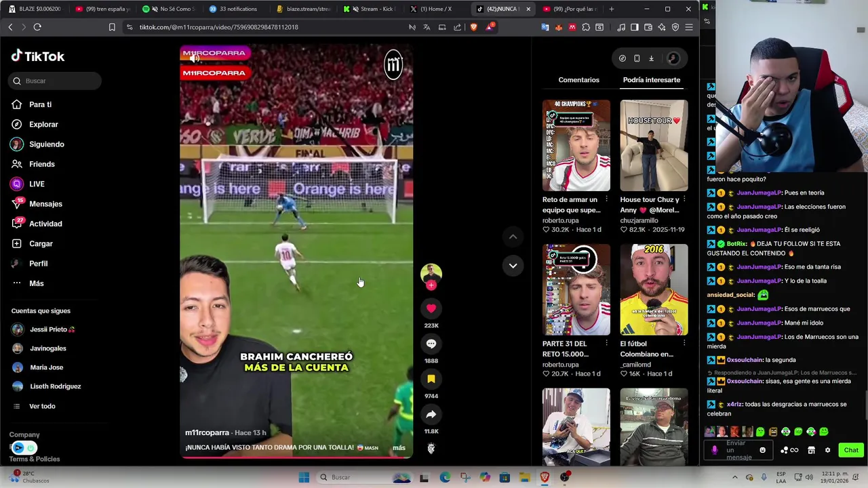Click the Kick chat message field
This screenshot has height=488, width=868.
(x=739, y=450)
